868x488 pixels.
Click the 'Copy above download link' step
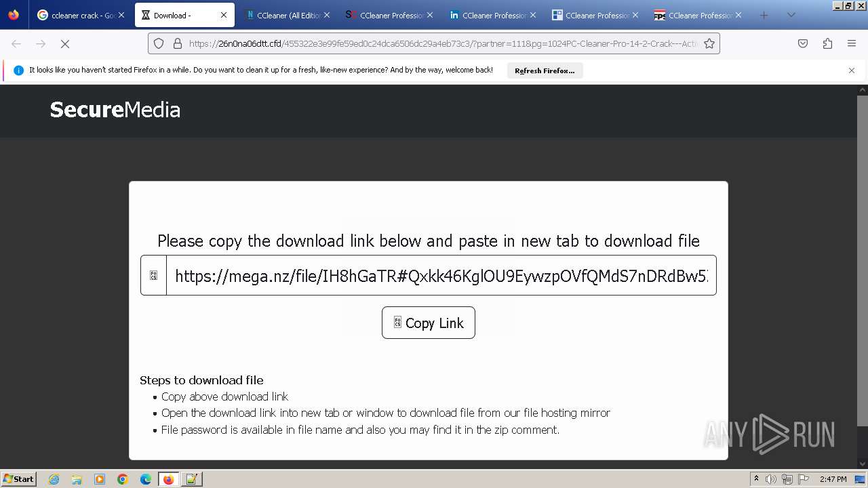click(x=224, y=396)
